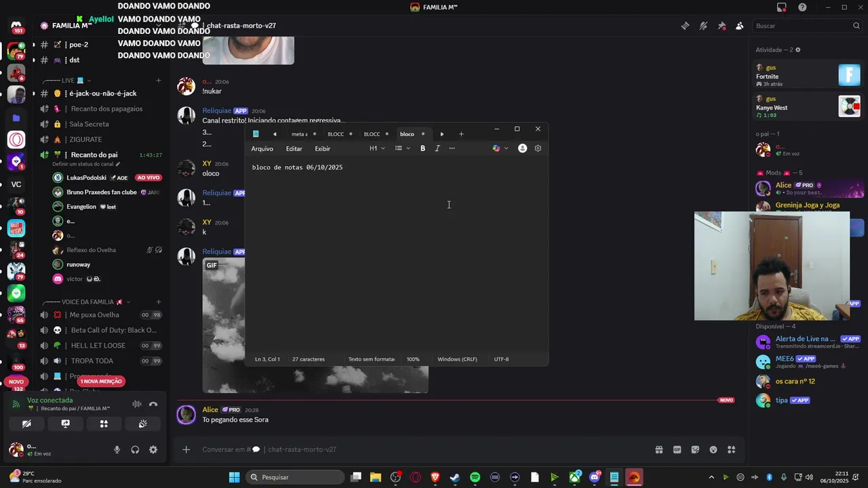The height and width of the screenshot is (488, 868).
Task: Click the Windows line ending CRLF indicator
Action: pos(457,359)
